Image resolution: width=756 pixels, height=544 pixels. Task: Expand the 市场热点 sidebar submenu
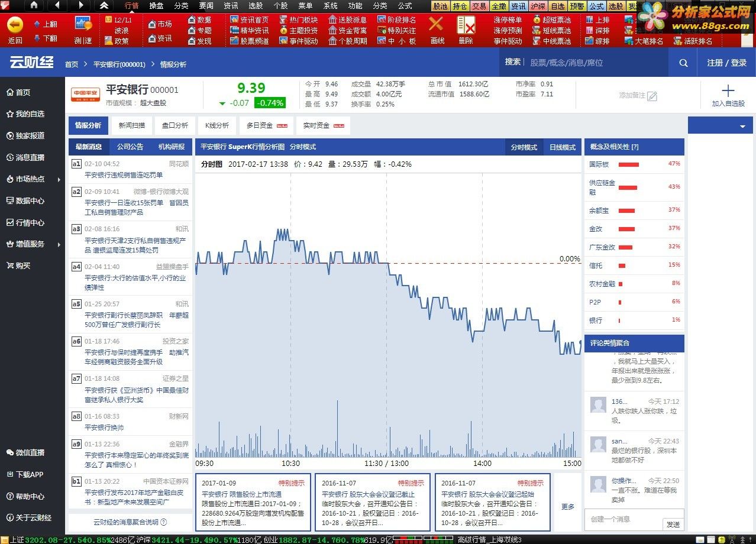pos(59,179)
